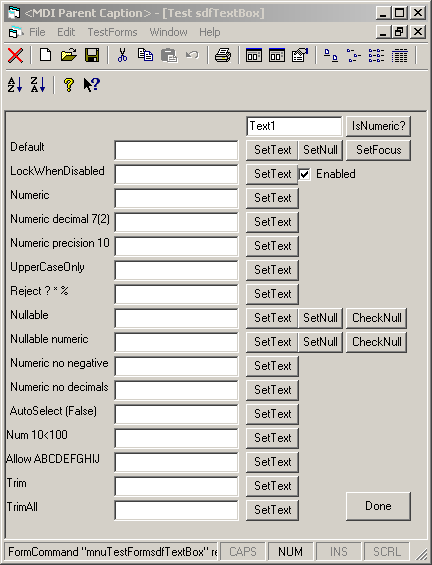Cut with the scissors toolbar icon
Viewport: 432px width, 565px height.
click(x=123, y=55)
